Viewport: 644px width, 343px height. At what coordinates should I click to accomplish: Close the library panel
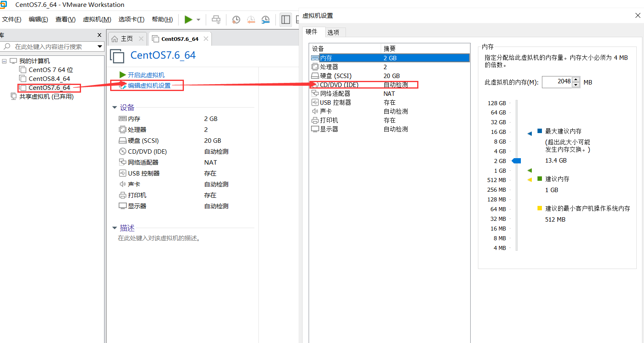point(99,35)
